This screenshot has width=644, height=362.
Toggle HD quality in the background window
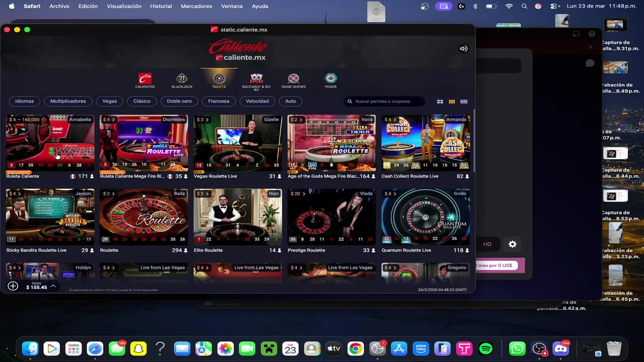tap(488, 244)
